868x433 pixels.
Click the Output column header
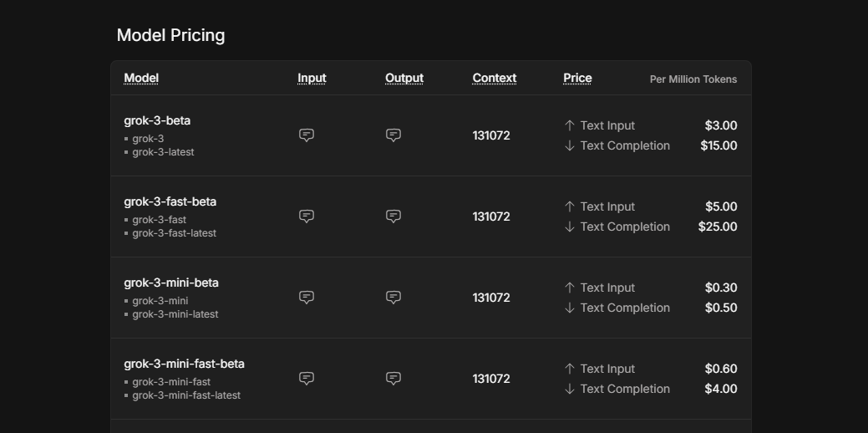[x=404, y=79]
